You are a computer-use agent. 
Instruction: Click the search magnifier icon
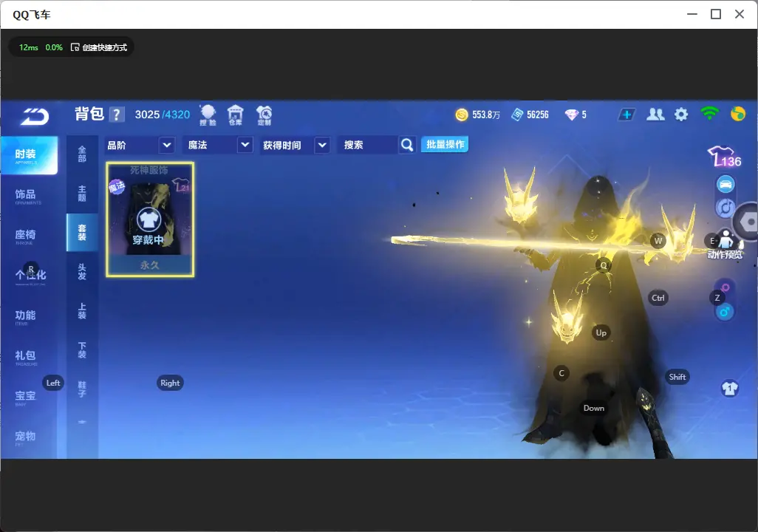coord(407,145)
